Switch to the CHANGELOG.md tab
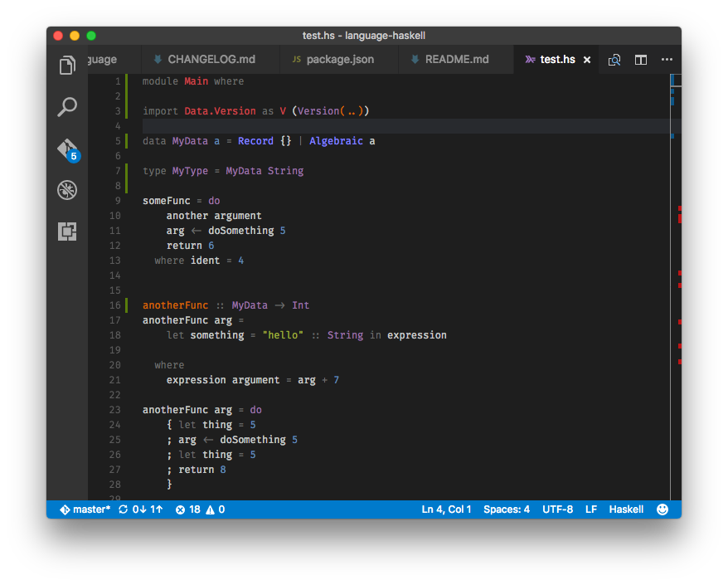This screenshot has height=585, width=728. pos(211,60)
